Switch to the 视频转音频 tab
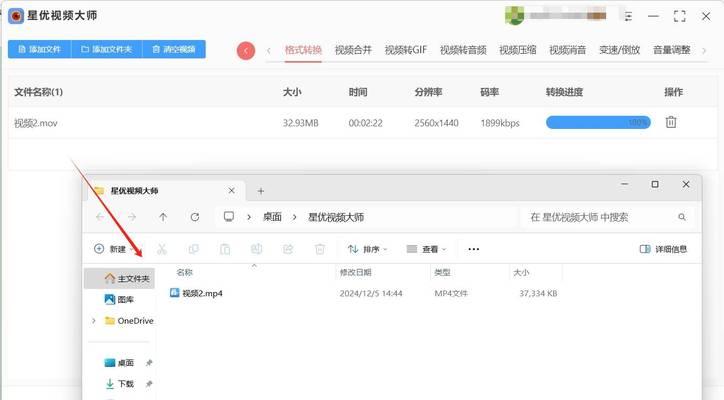Screen dimensions: 724x400 click(463, 50)
